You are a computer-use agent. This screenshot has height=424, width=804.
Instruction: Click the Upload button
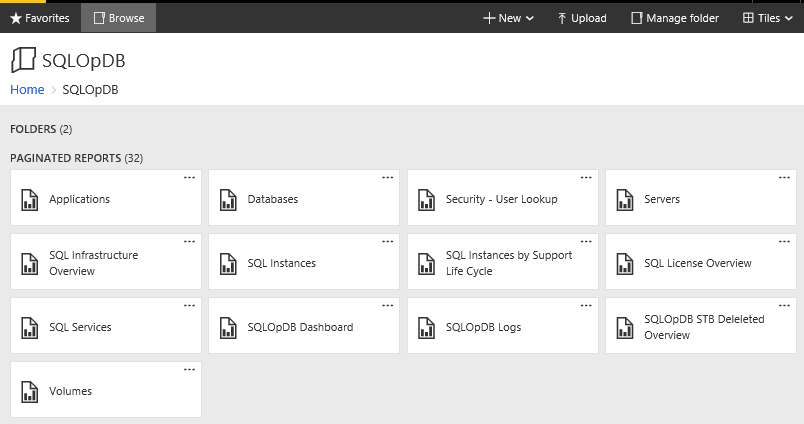[x=581, y=18]
